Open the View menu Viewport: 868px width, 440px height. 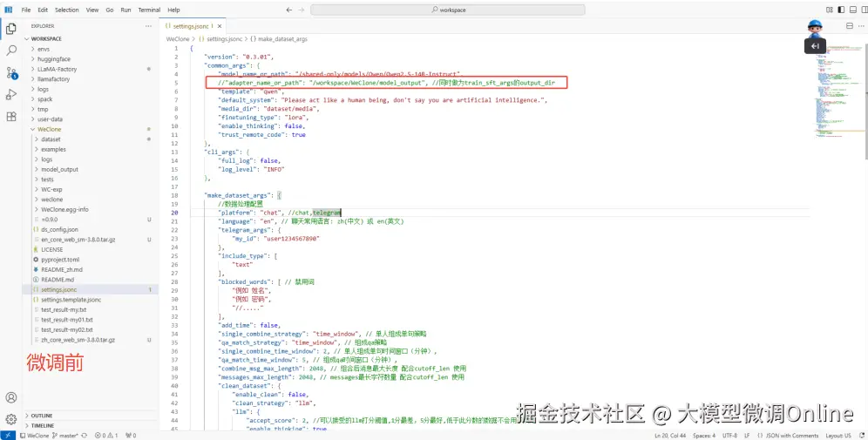pos(92,10)
